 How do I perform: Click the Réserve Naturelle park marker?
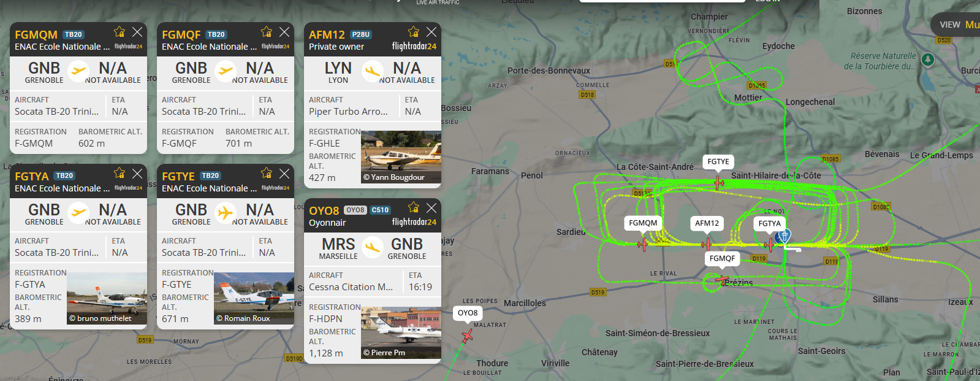click(x=928, y=60)
